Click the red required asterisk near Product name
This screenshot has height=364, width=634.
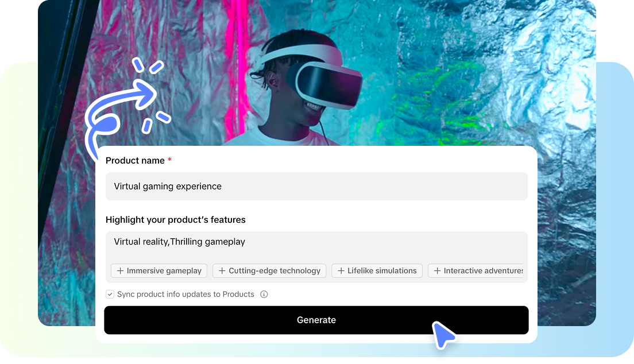[169, 160]
